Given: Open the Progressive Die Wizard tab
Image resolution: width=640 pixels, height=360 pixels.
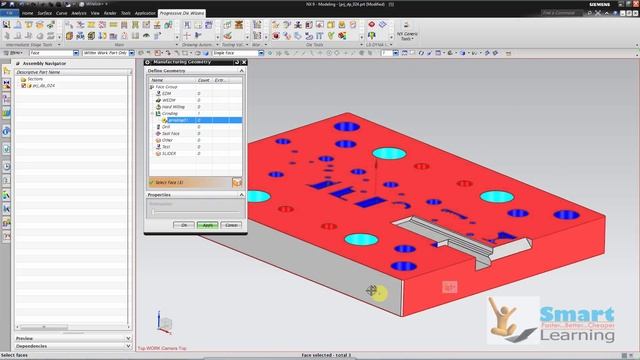Looking at the screenshot, I should click(x=182, y=13).
